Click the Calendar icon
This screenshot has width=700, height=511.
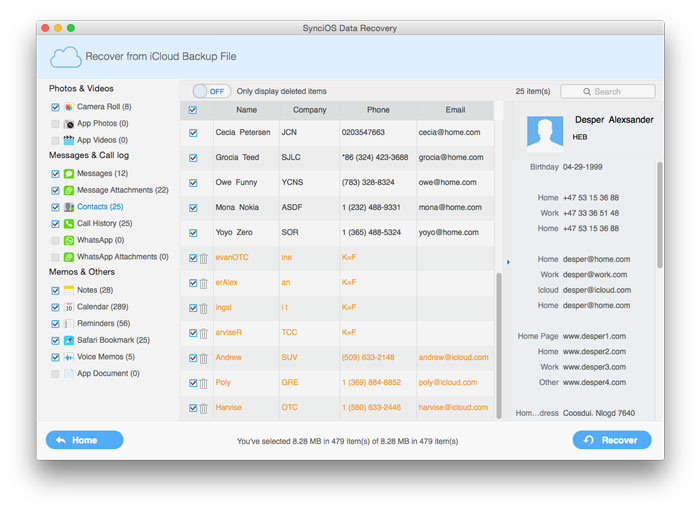tap(69, 307)
